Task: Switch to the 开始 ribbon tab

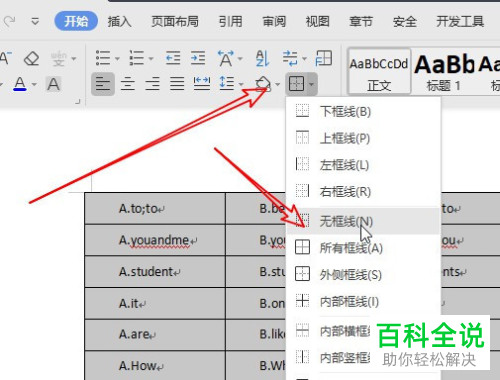Action: point(76,21)
